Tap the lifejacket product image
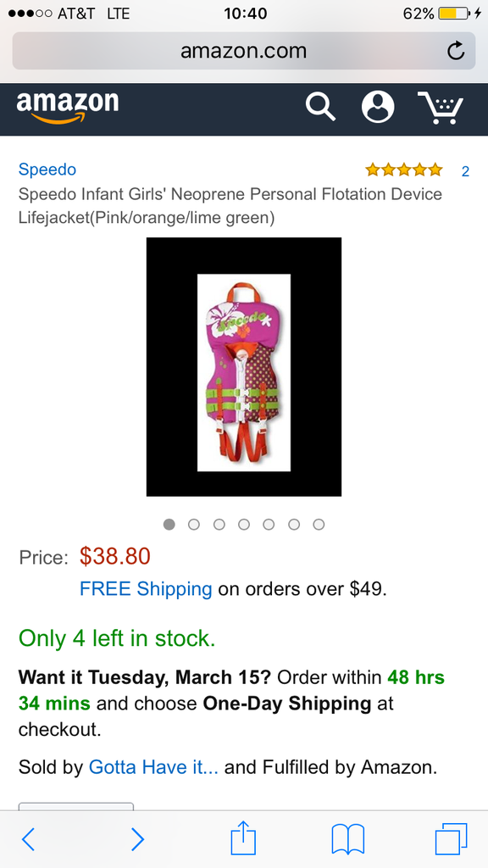 tap(244, 367)
